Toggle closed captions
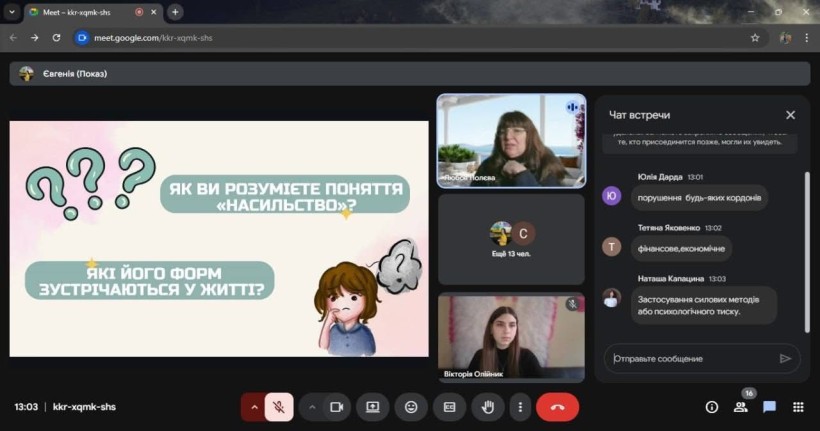The height and width of the screenshot is (431, 820). pos(450,407)
